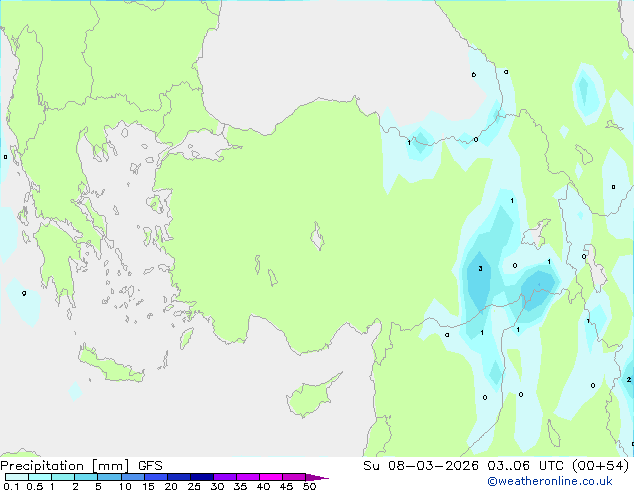Click the 5–10 mm legend swatch
634x490 pixels.
click(109, 477)
